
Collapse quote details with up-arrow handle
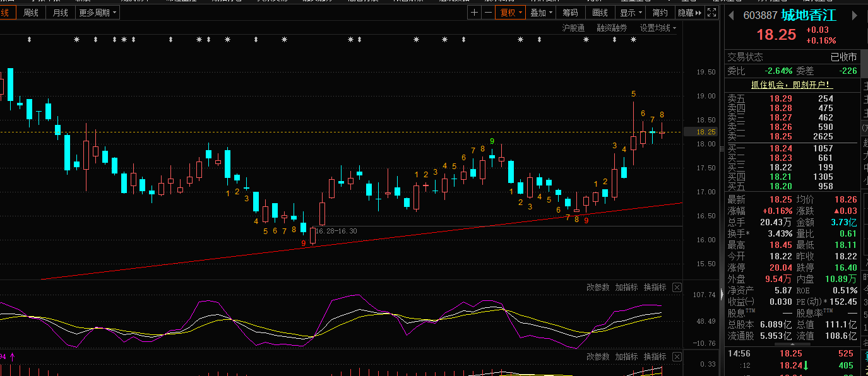[791, 344]
